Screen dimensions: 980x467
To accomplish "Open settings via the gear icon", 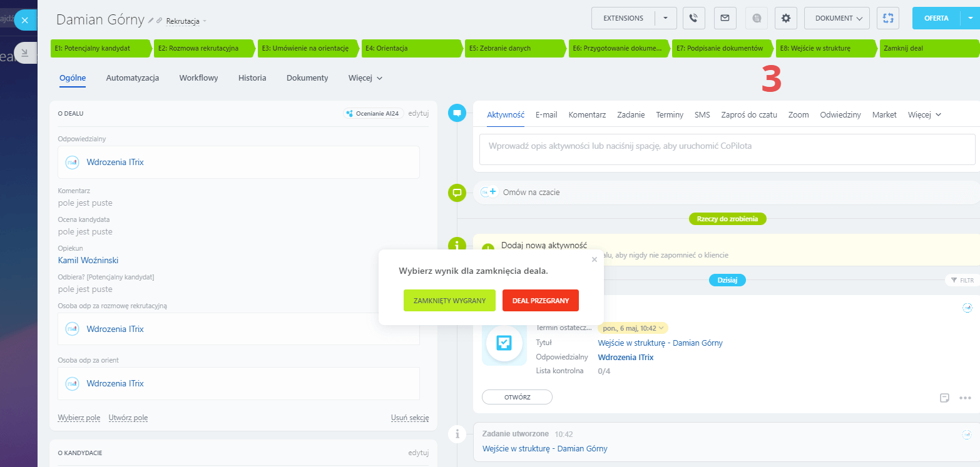I will (x=786, y=18).
